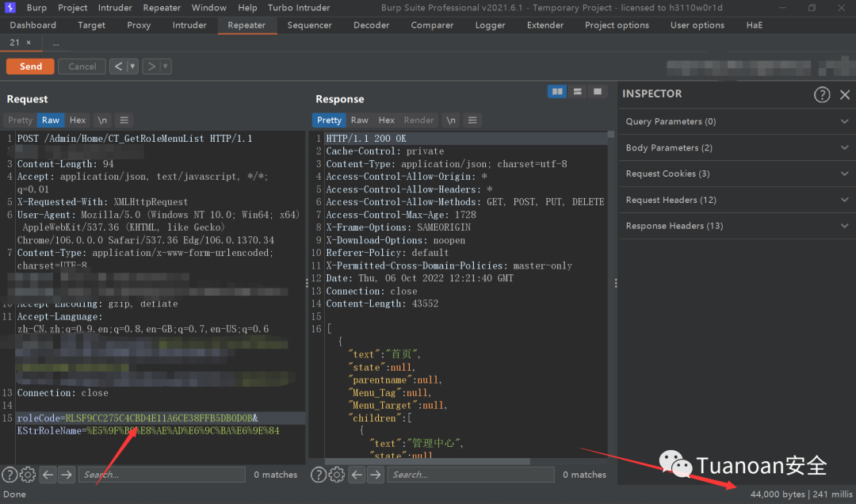The height and width of the screenshot is (504, 856).
Task: Switch Request view to Pretty
Action: pos(20,120)
